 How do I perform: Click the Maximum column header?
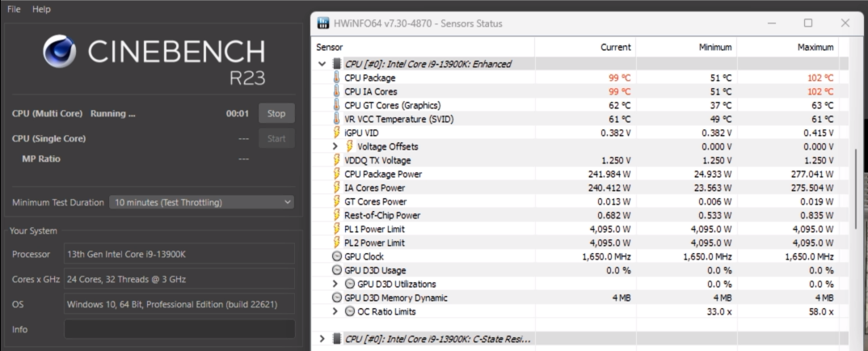[815, 48]
